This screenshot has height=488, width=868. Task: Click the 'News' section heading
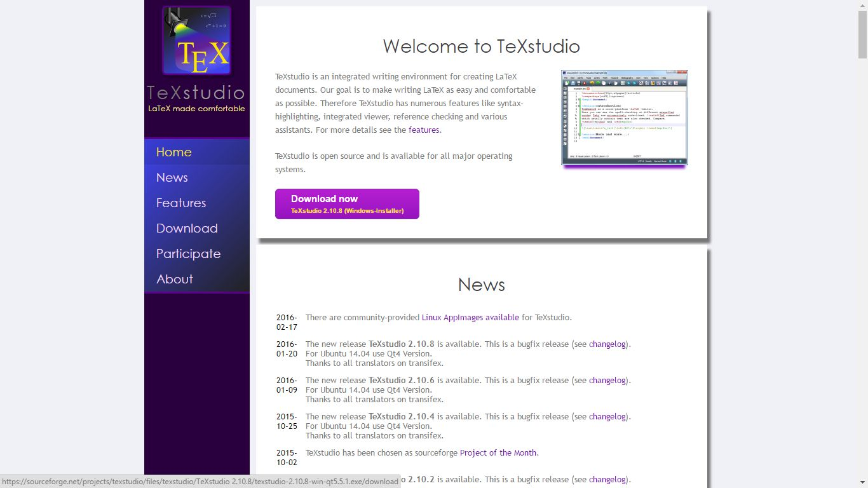click(481, 285)
